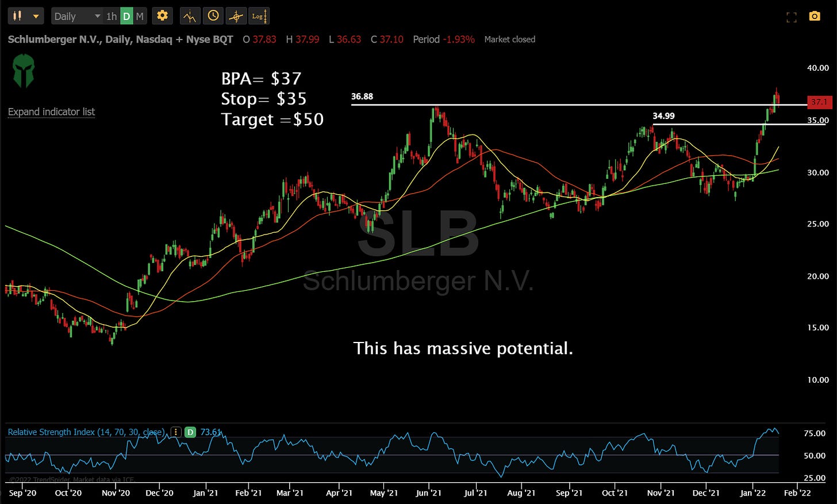Image resolution: width=837 pixels, height=504 pixels.
Task: Open Relative Strength Index indicator label
Action: coord(86,432)
